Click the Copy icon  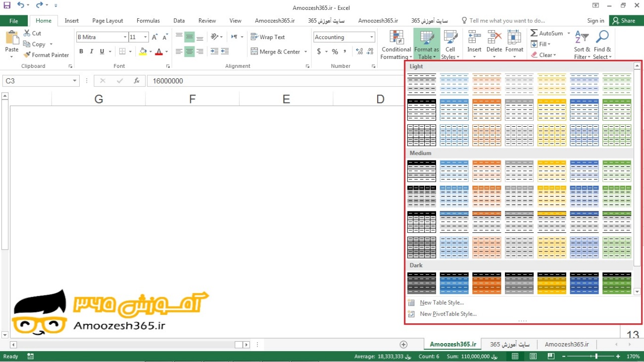27,44
